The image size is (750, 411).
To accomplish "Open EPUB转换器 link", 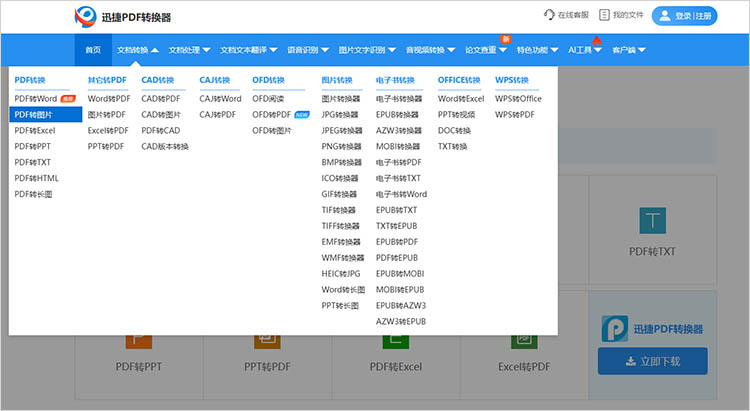I will coord(397,114).
